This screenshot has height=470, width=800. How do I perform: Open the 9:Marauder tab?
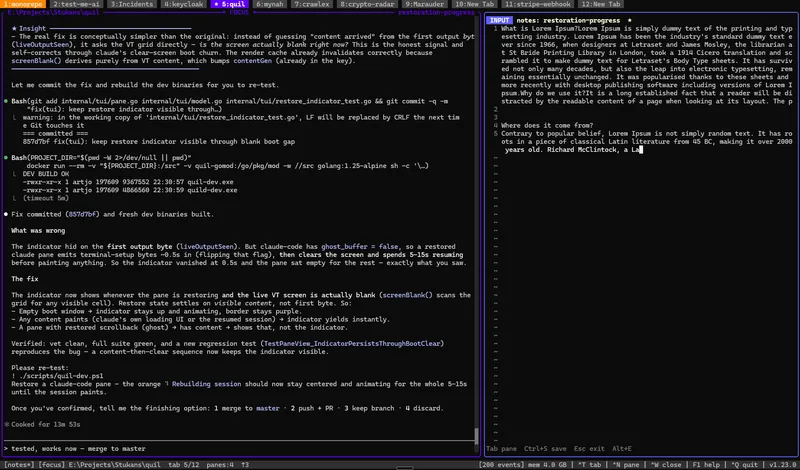tap(424, 4)
